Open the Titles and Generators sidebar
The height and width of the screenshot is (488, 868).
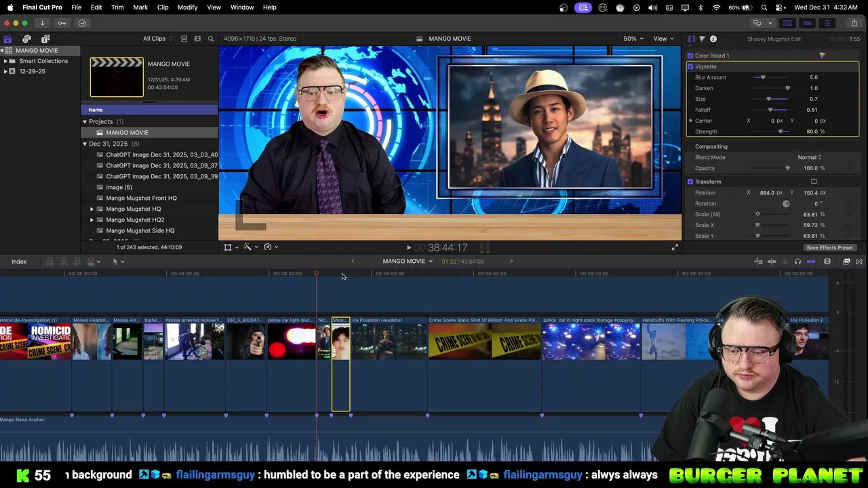point(45,39)
